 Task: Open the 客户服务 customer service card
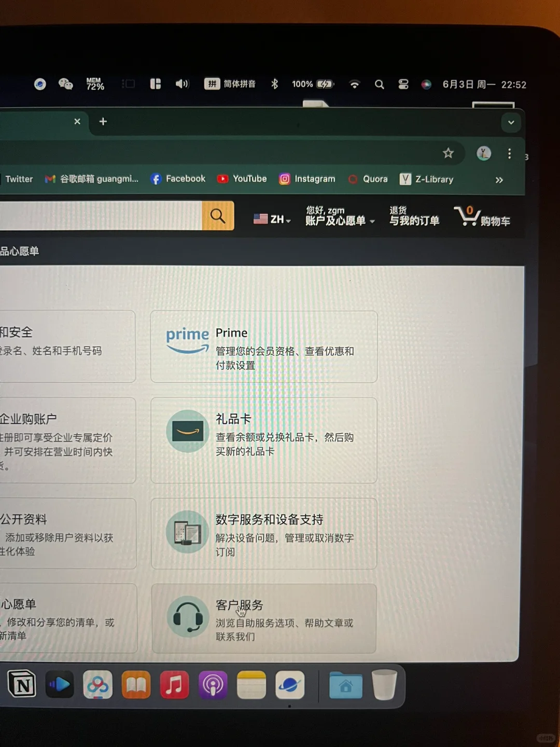click(x=264, y=618)
